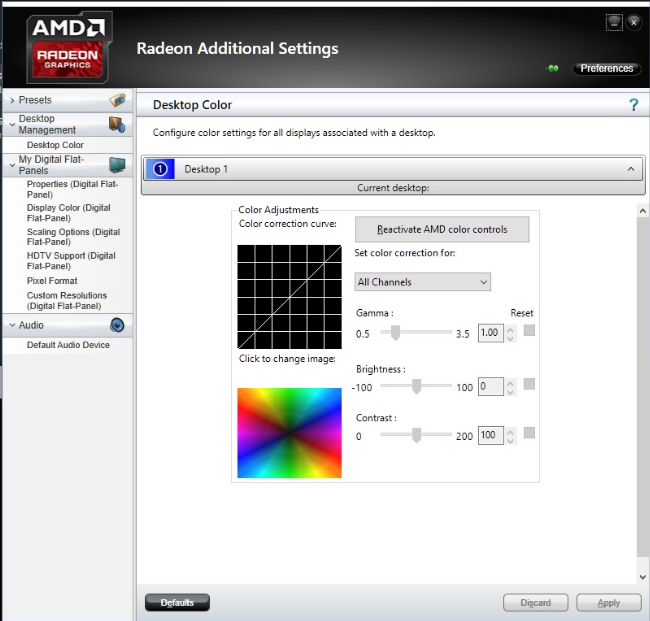Click Reactivate AMD color controls button
Screen dimensions: 650x621
(442, 229)
